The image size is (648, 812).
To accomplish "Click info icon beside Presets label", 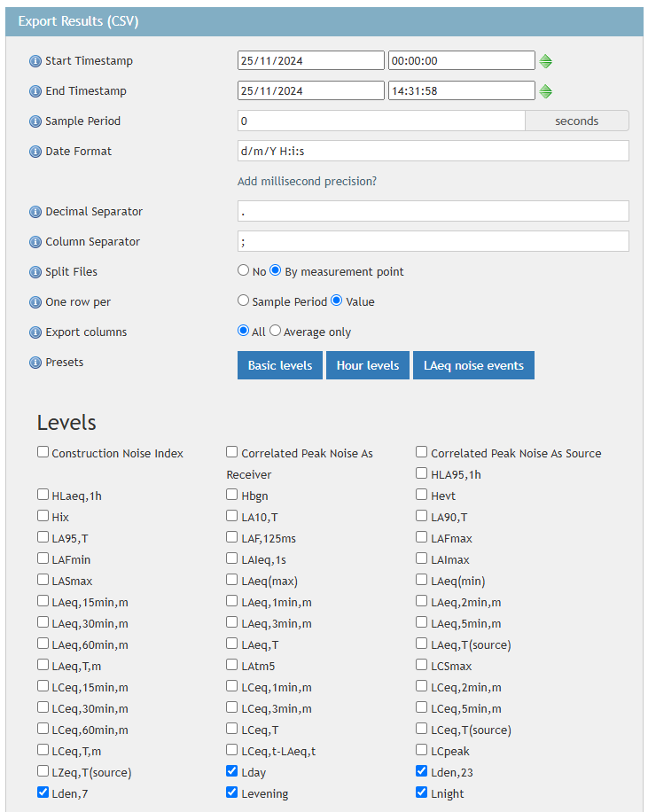I will [35, 363].
